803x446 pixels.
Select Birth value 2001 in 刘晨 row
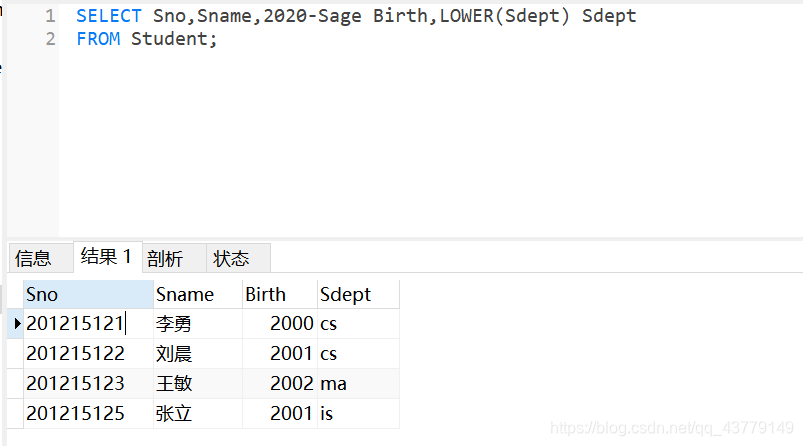coord(280,354)
